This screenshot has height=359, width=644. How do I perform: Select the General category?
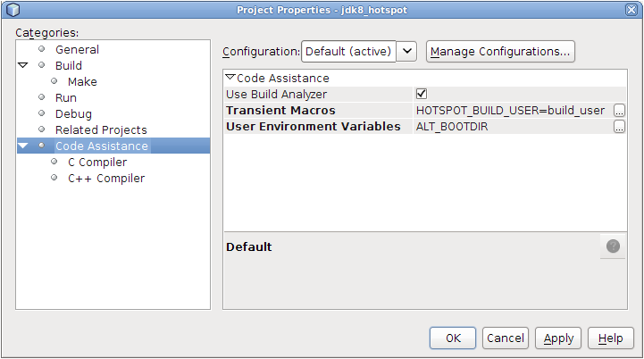[77, 50]
